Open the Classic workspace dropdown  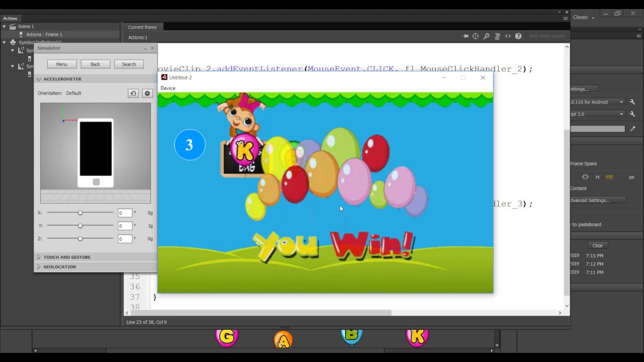584,17
